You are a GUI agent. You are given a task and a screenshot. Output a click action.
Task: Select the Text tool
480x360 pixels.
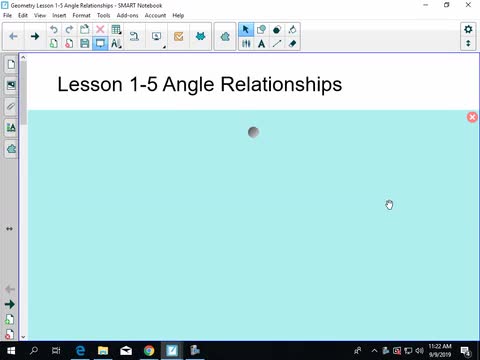[x=262, y=43]
